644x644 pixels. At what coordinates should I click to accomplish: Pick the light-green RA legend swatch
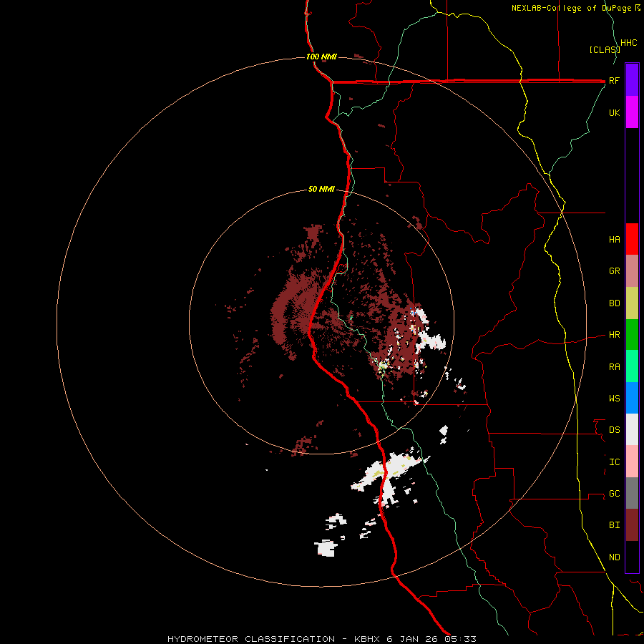tap(632, 366)
